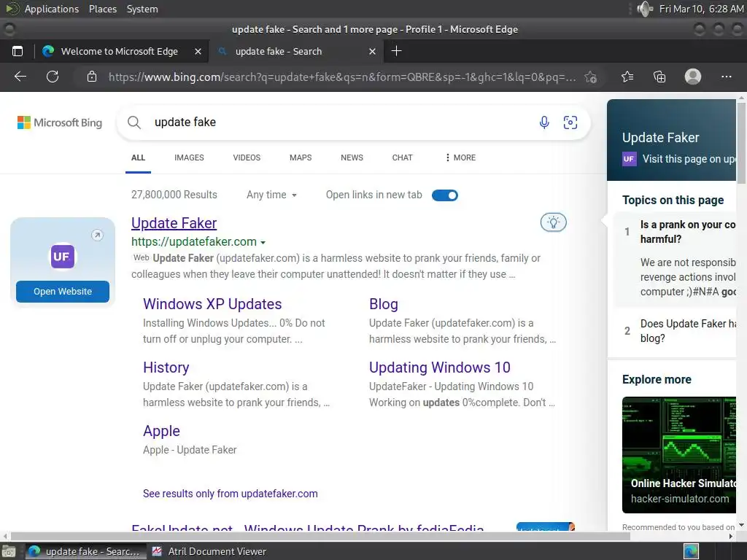Open the History sublink
This screenshot has width=747, height=560.
(166, 367)
